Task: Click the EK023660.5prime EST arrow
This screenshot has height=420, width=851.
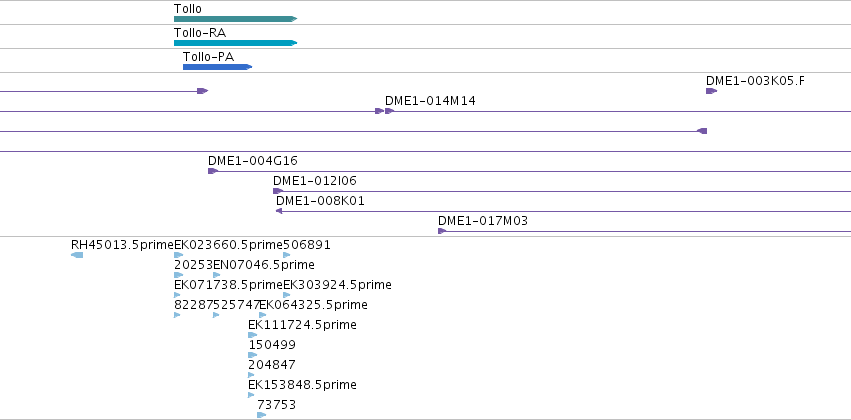Action: 179,255
